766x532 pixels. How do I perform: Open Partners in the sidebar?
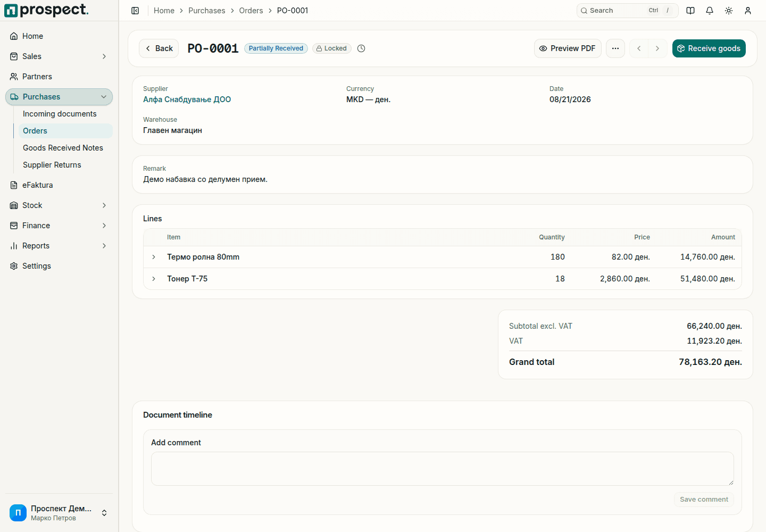click(59, 77)
